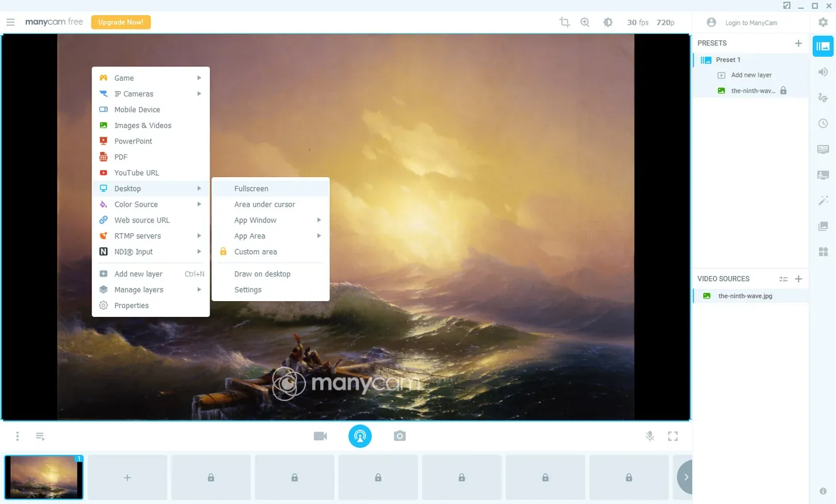The image size is (836, 504).
Task: Select the first preset thumbnail of the painting
Action: 44,478
